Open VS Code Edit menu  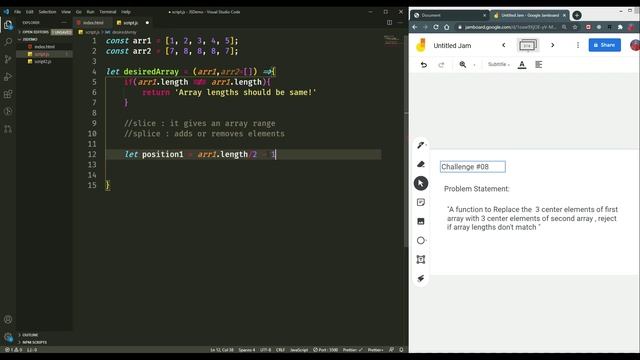pyautogui.click(x=29, y=12)
